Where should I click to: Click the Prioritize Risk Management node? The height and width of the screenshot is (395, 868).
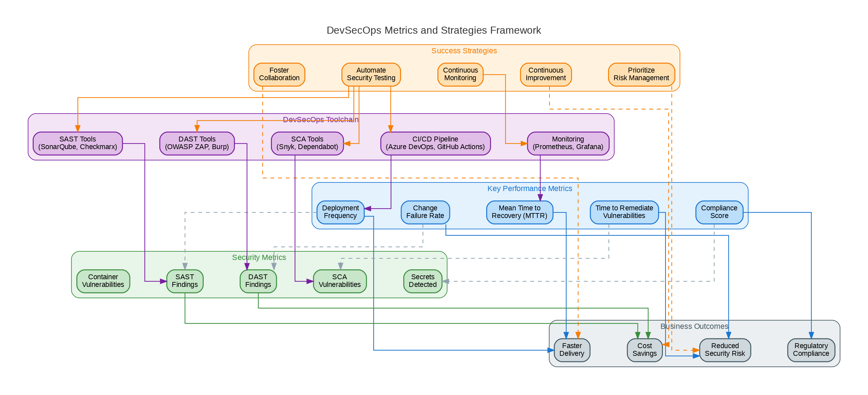(641, 74)
